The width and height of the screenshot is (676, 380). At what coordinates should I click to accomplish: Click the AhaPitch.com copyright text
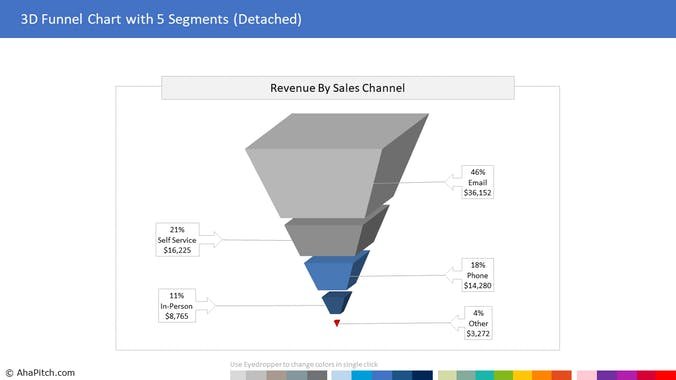[40, 373]
